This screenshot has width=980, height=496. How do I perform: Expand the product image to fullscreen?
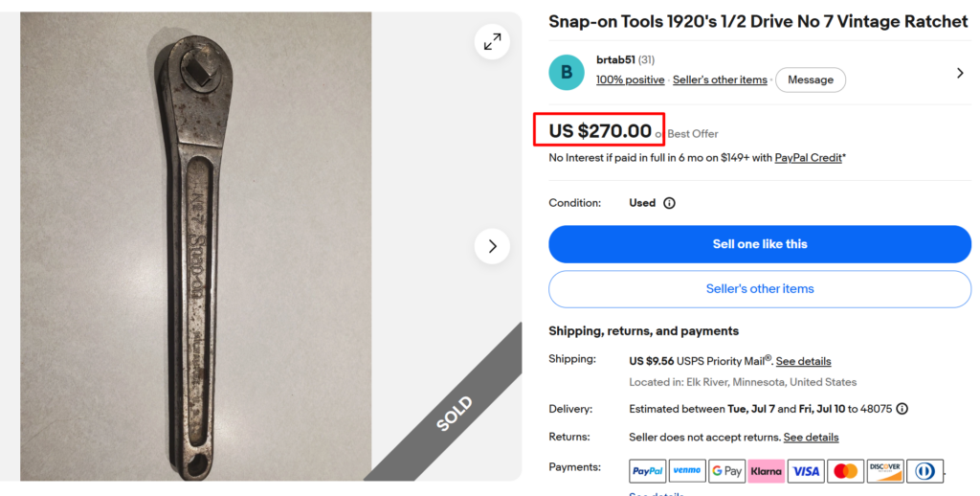pos(492,42)
